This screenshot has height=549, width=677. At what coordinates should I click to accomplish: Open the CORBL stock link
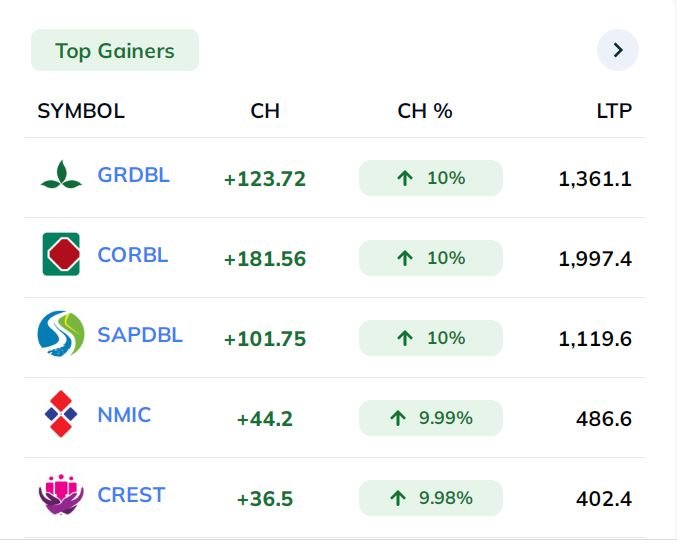(x=133, y=255)
